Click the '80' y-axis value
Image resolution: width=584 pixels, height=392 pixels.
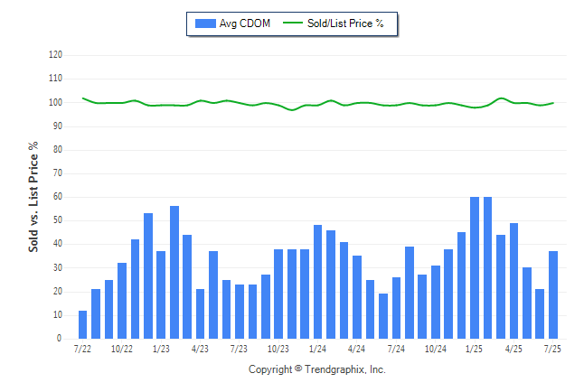coord(58,150)
